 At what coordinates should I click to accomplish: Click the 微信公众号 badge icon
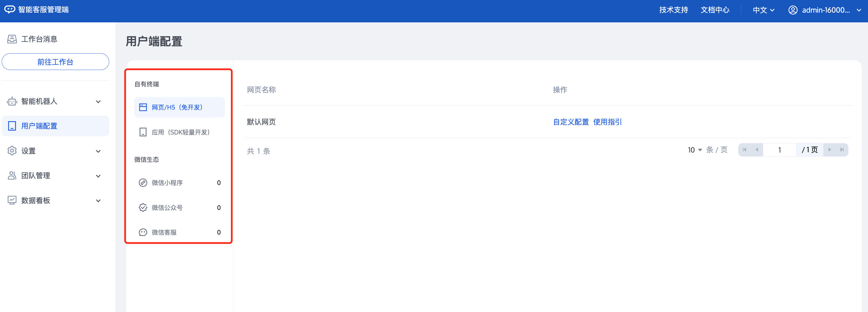143,208
